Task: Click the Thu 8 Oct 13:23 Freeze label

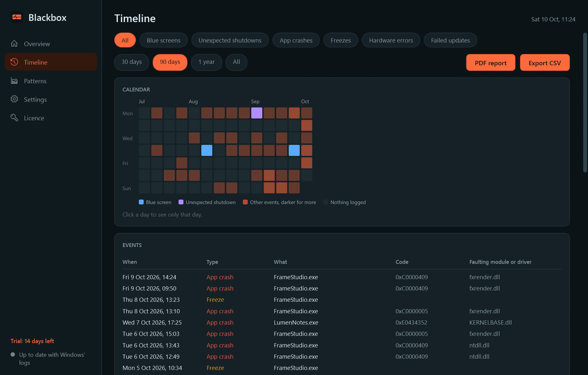Action: (x=215, y=300)
